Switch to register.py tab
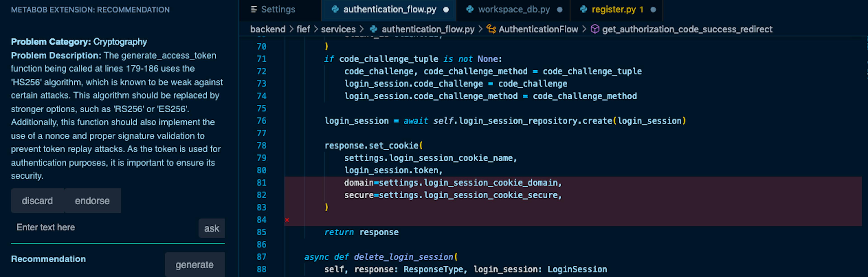 click(x=617, y=9)
